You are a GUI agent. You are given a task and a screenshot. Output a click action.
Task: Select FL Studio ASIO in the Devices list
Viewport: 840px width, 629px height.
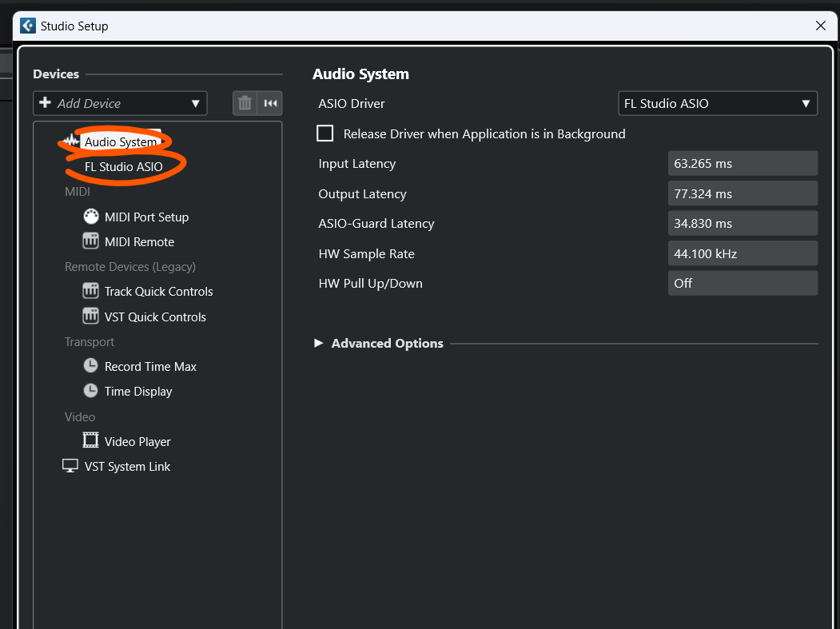pos(124,166)
